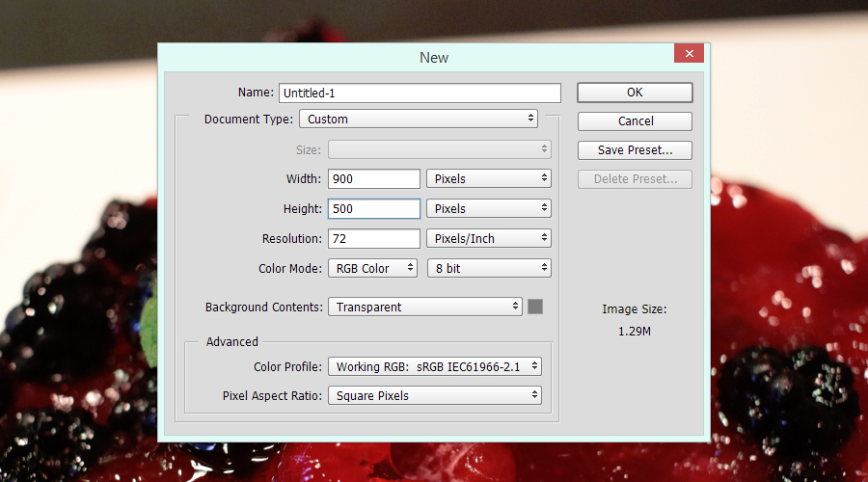Expand the Width units dropdown
This screenshot has height=482, width=868.
coord(488,179)
